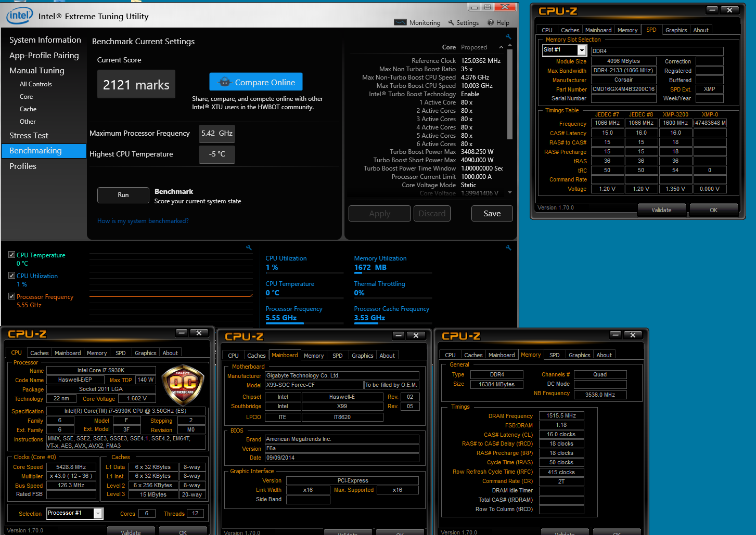Click the Gigabyte OC Motherboard logo in CPU-Z
This screenshot has width=756, height=535.
[x=183, y=386]
